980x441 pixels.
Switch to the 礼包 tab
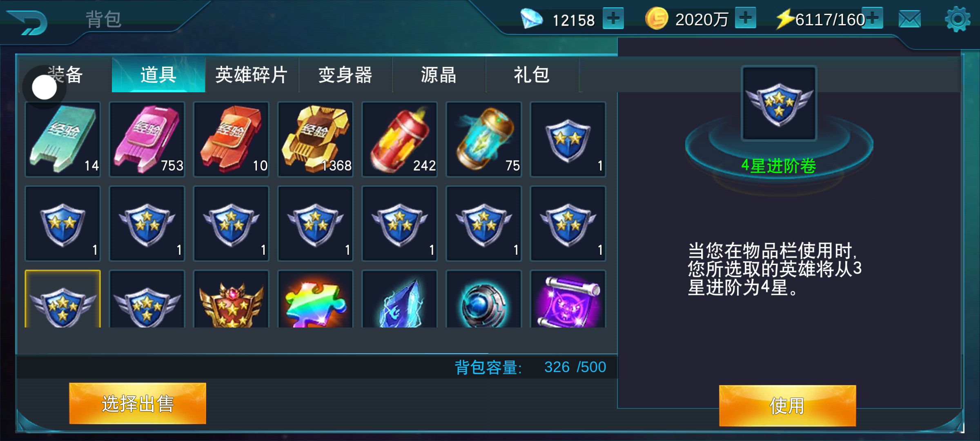pyautogui.click(x=532, y=75)
